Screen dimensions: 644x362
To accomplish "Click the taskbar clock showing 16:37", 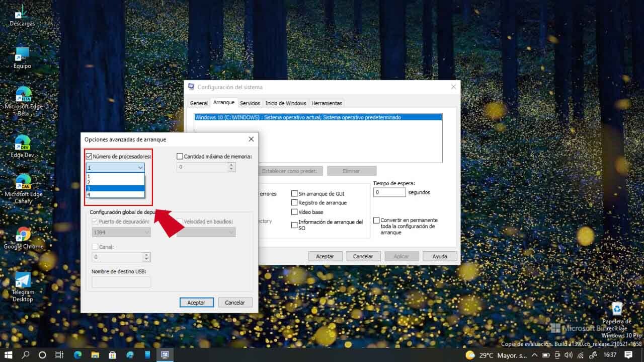I will pos(609,355).
